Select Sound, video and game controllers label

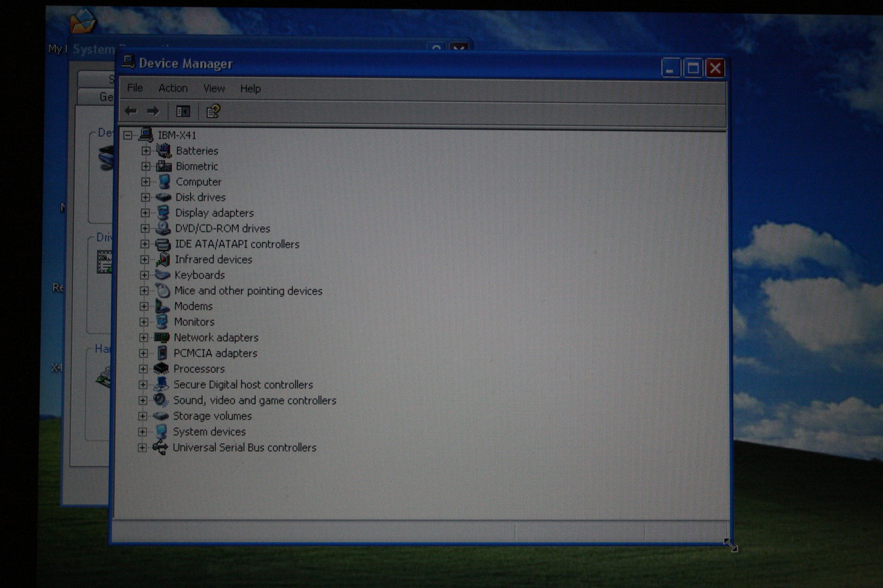coord(255,401)
